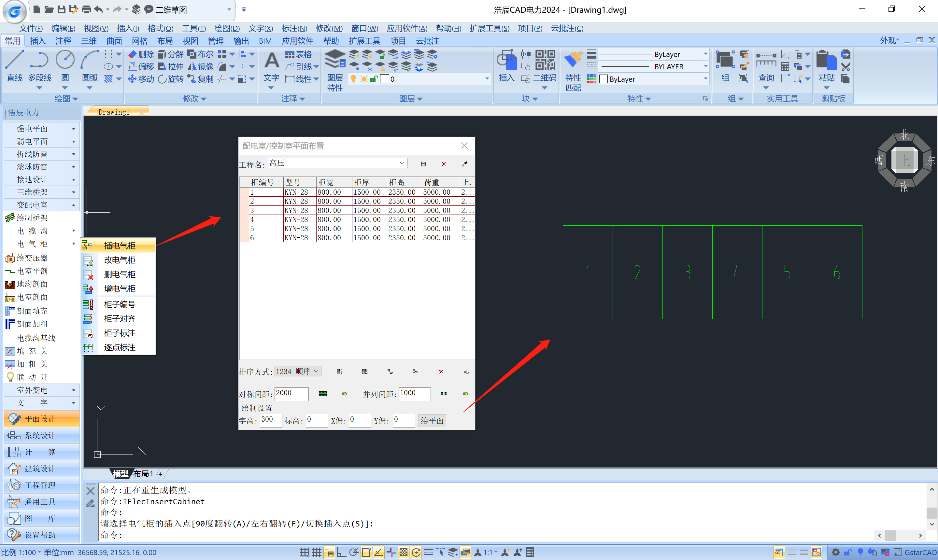This screenshot has height=560, width=938.
Task: Click the save project icon in dialog
Action: (423, 164)
